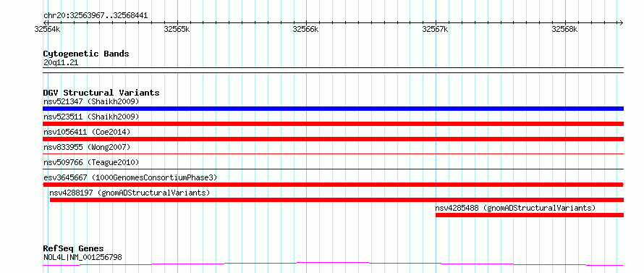Select the thin blue nsv509766 line
The width and height of the screenshot is (644, 273).
click(333, 169)
